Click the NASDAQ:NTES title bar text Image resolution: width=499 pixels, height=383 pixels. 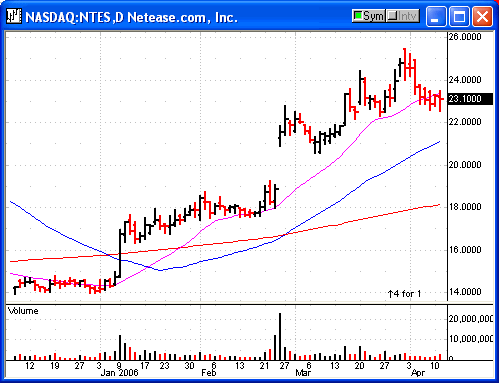coord(131,17)
